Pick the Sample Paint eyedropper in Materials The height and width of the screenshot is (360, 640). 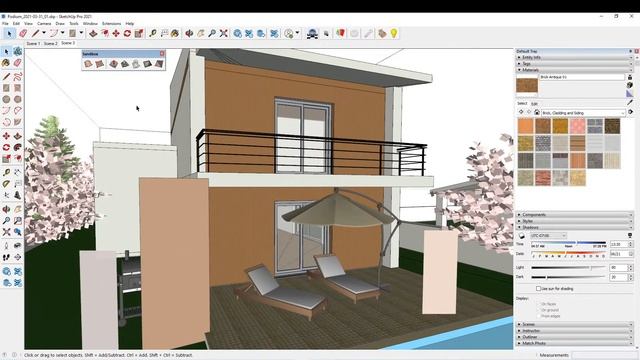coord(630,102)
